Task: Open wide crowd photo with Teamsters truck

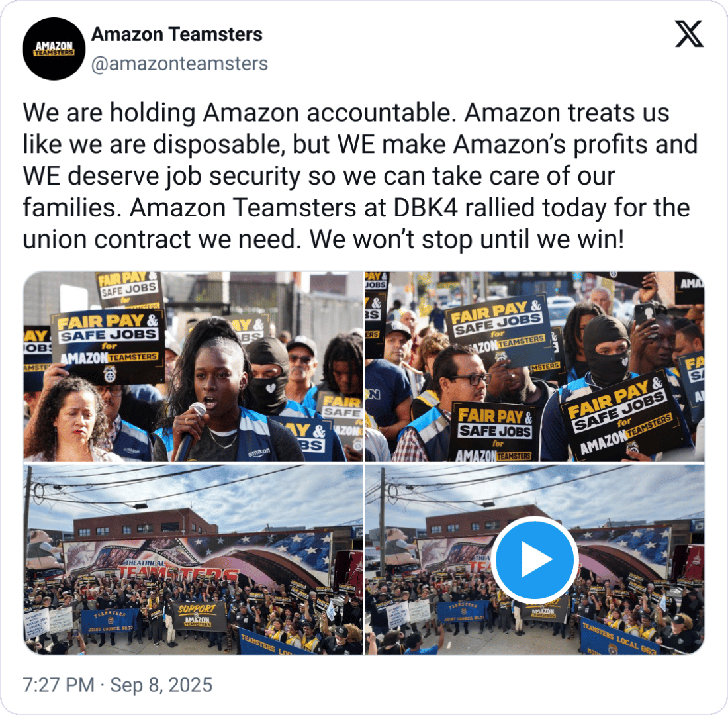Action: coord(193,559)
